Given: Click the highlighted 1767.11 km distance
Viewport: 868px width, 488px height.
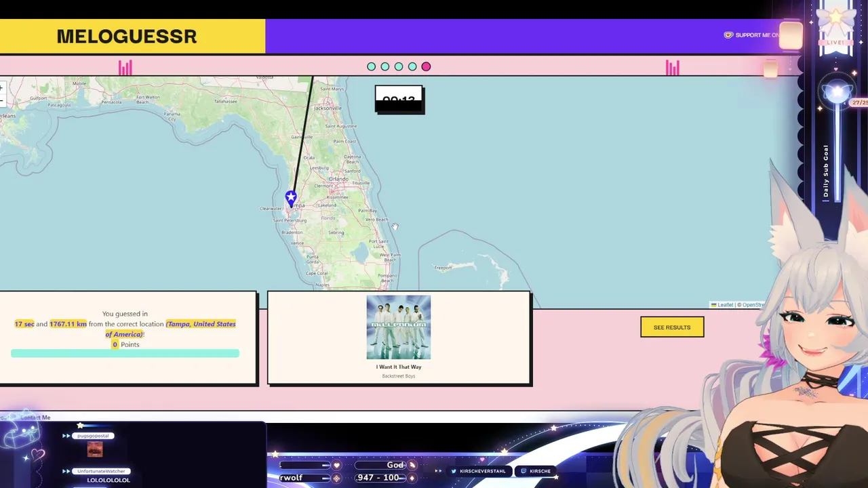Looking at the screenshot, I should click(68, 324).
